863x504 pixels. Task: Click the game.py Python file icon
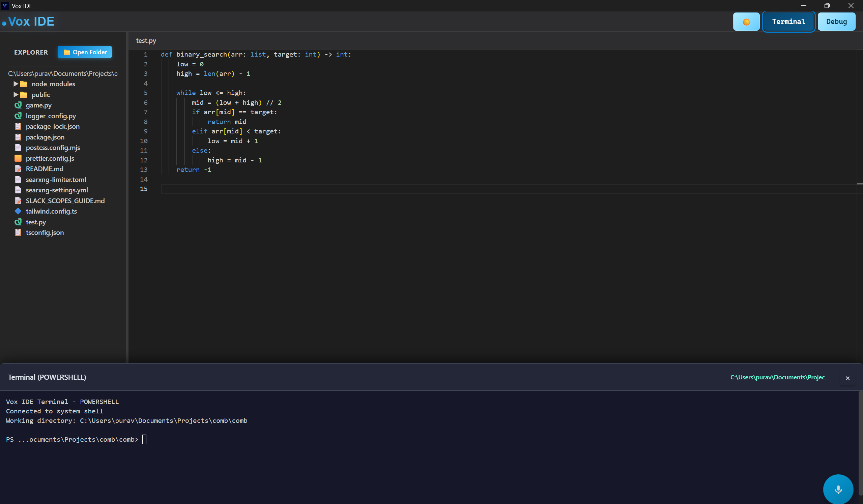pos(18,105)
